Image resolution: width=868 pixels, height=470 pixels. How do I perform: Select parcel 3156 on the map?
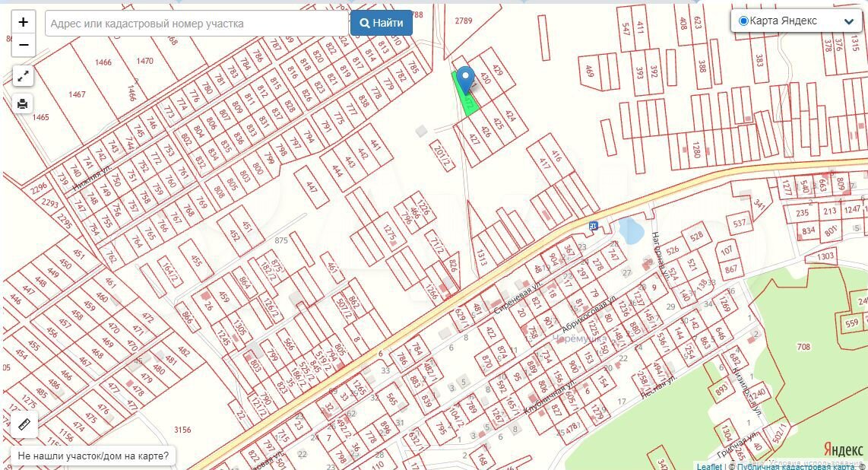(182, 430)
